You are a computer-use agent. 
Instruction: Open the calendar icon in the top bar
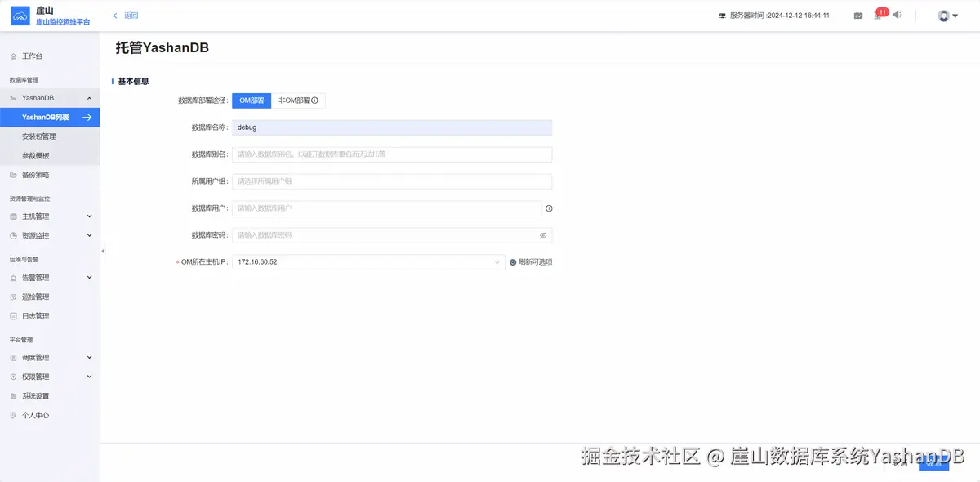point(858,16)
